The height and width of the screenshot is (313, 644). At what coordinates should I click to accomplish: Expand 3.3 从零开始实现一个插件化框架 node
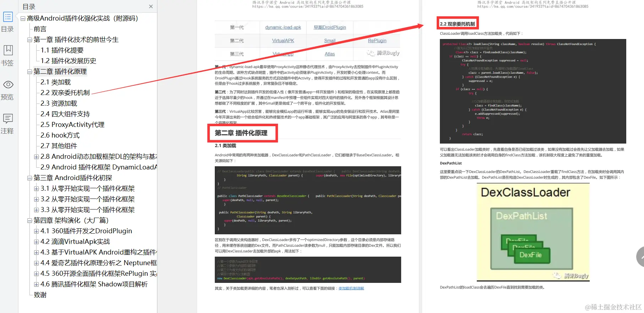tap(36, 210)
